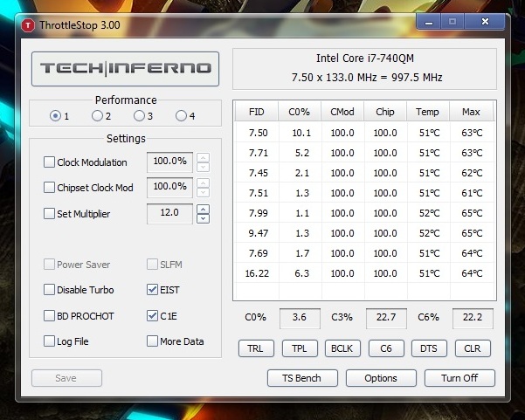Minimize the ThrottleStop window

click(429, 22)
